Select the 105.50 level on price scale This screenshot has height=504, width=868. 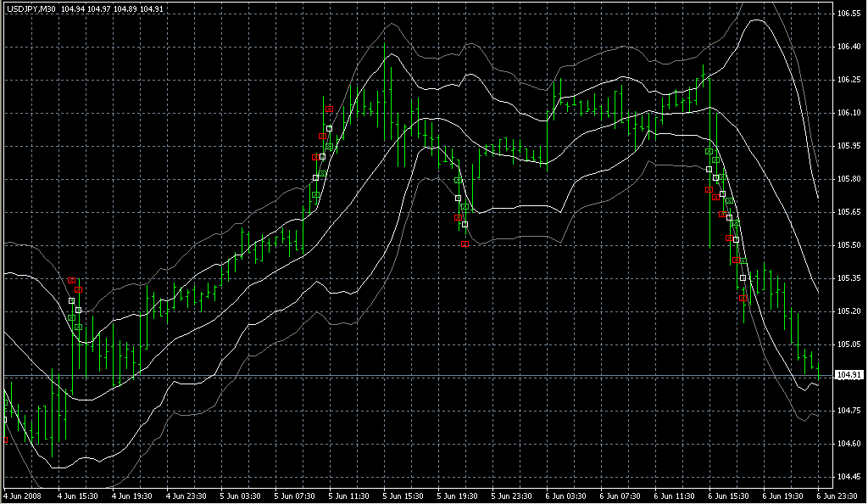tap(849, 245)
